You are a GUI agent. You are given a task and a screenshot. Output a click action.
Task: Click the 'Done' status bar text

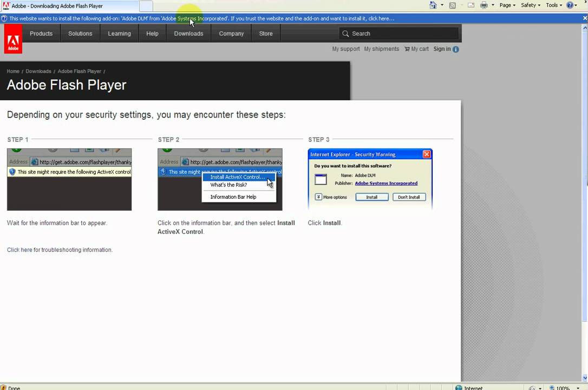pyautogui.click(x=14, y=388)
